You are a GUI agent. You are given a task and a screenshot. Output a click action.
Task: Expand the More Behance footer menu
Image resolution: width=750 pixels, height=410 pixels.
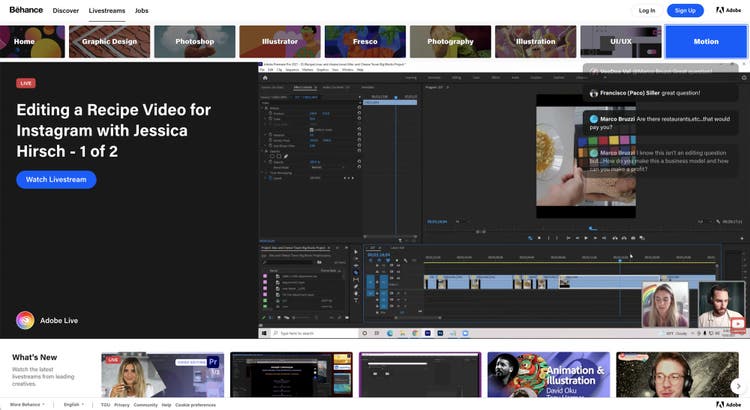[x=29, y=405]
